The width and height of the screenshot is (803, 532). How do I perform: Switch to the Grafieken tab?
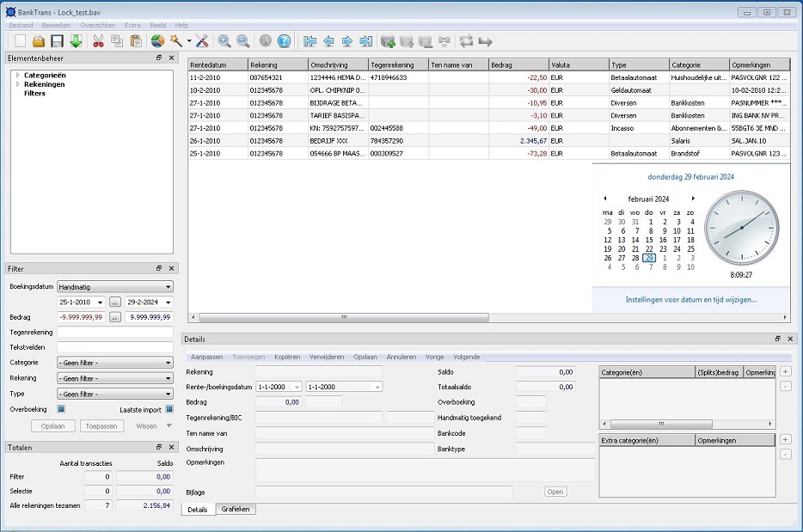coord(236,510)
